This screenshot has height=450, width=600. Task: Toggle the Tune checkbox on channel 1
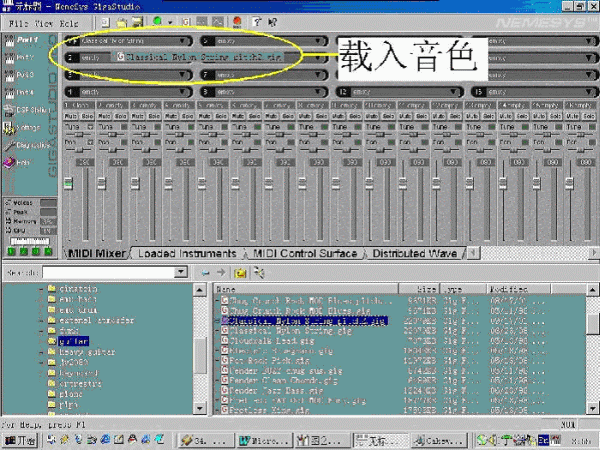click(90, 127)
